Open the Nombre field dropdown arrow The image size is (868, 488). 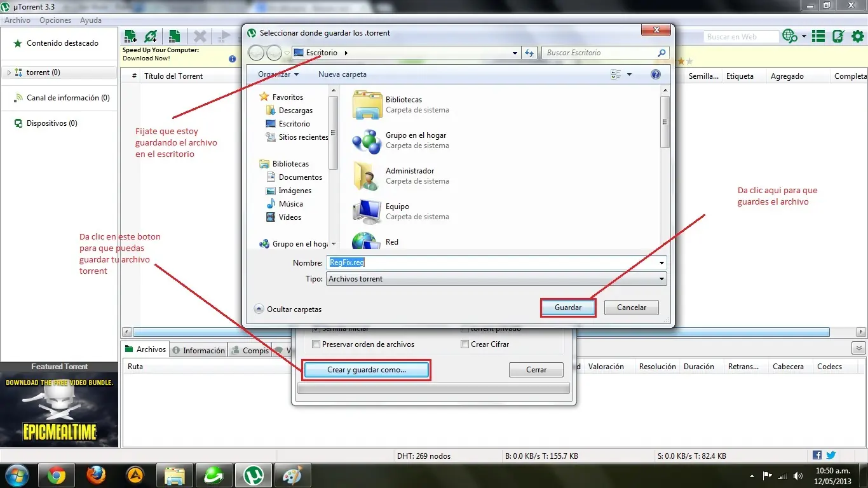[x=661, y=262]
